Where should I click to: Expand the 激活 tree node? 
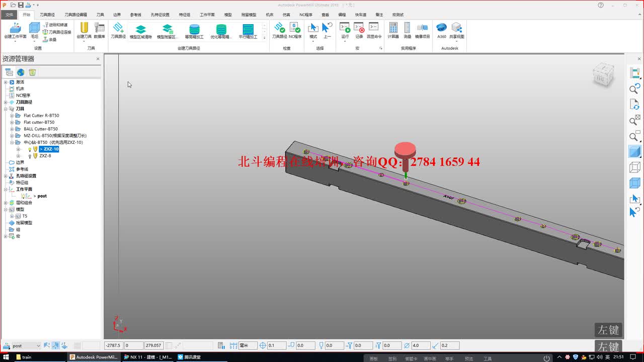[6, 82]
